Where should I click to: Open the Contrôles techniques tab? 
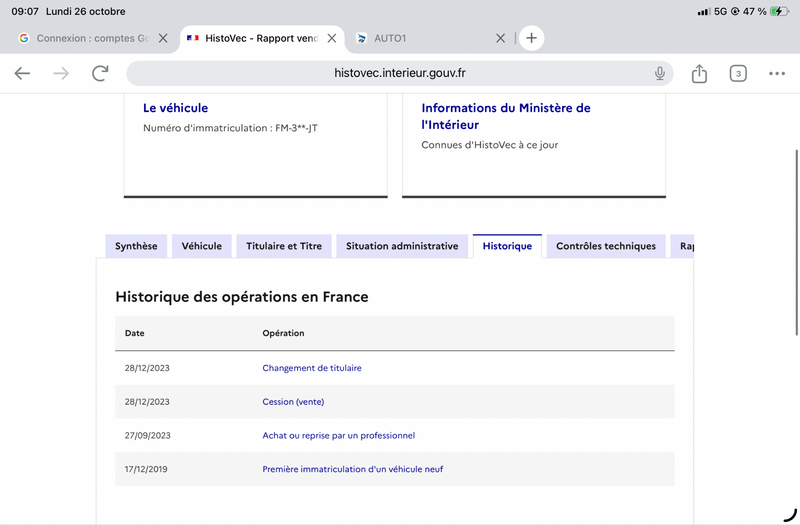606,246
